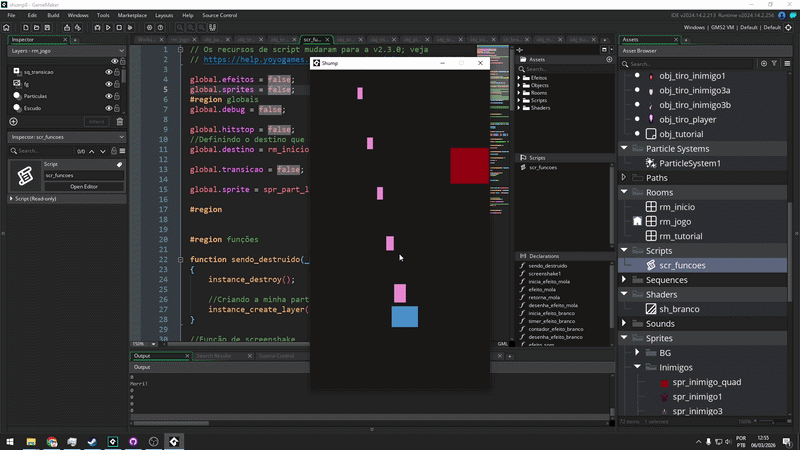Hide the Particulas layer
This screenshot has width=800, height=450.
[108, 96]
